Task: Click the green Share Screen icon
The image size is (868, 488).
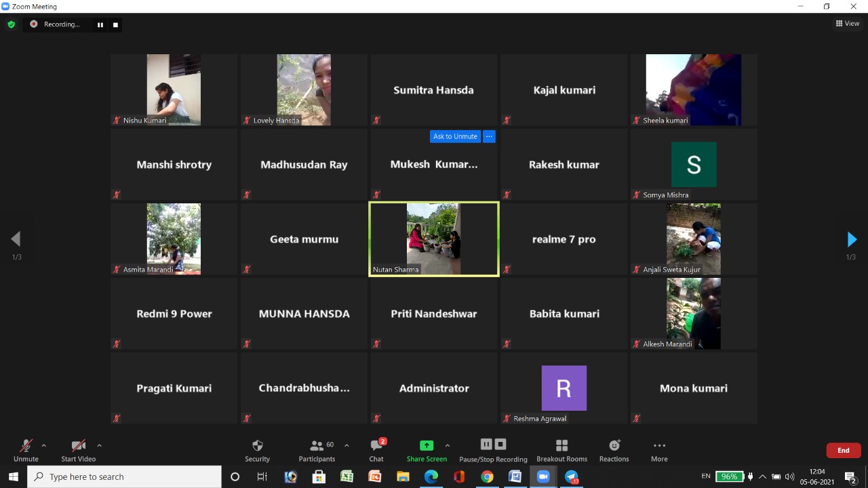Action: [427, 445]
